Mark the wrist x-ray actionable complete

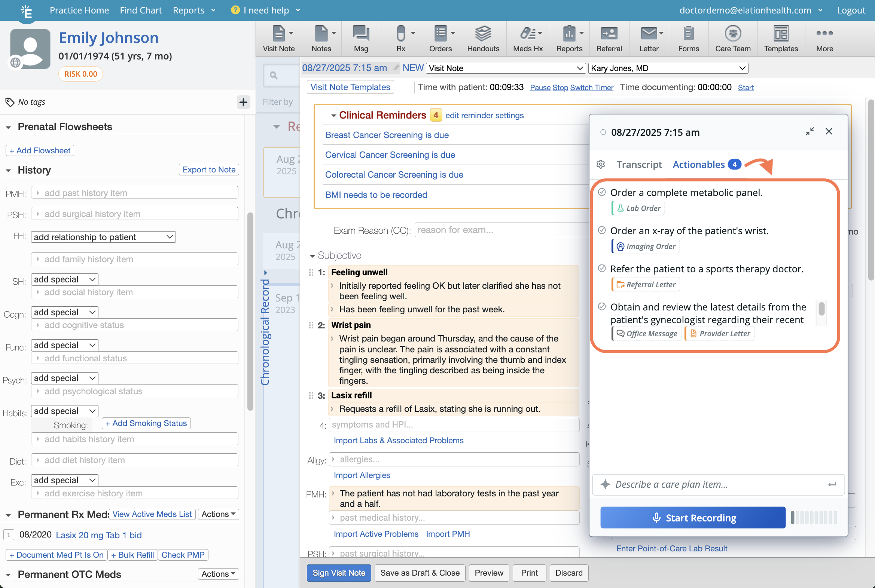[x=601, y=230]
